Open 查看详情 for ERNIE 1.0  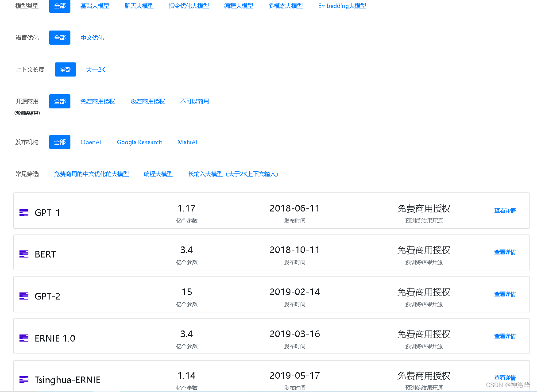(x=505, y=336)
